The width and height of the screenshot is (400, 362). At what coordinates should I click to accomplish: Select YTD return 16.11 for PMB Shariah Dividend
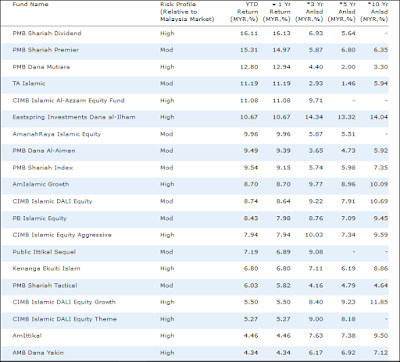point(249,33)
